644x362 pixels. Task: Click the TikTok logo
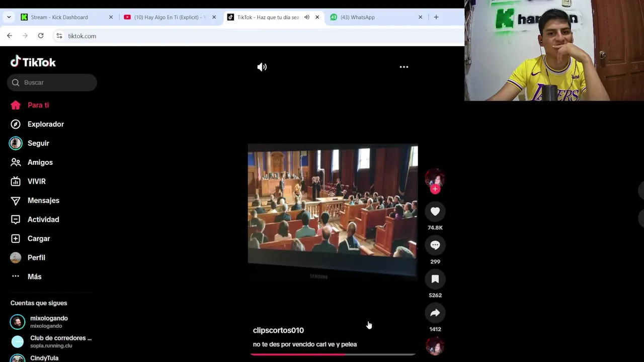point(33,62)
